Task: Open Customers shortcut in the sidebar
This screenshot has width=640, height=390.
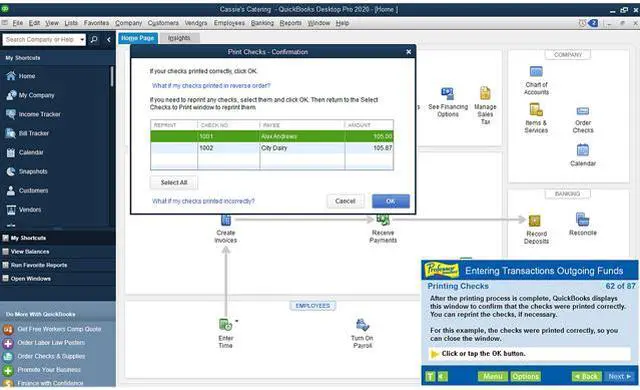Action: coord(28,191)
